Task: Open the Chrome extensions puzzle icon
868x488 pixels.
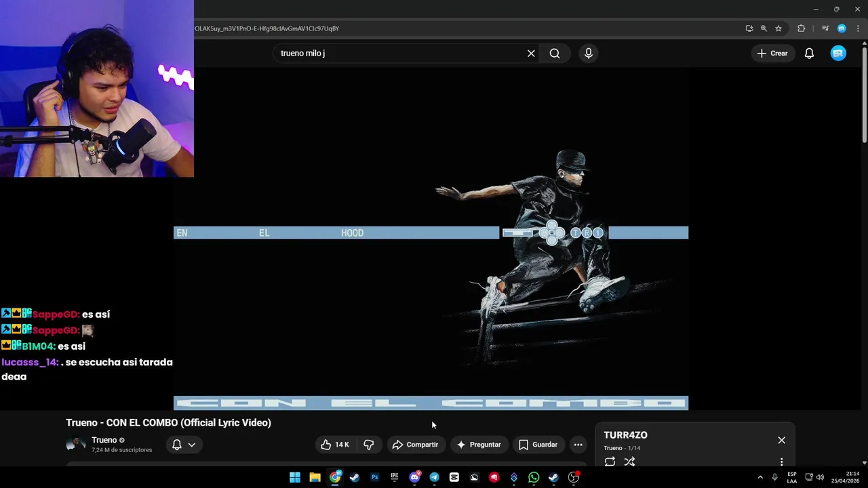Action: coord(802,28)
